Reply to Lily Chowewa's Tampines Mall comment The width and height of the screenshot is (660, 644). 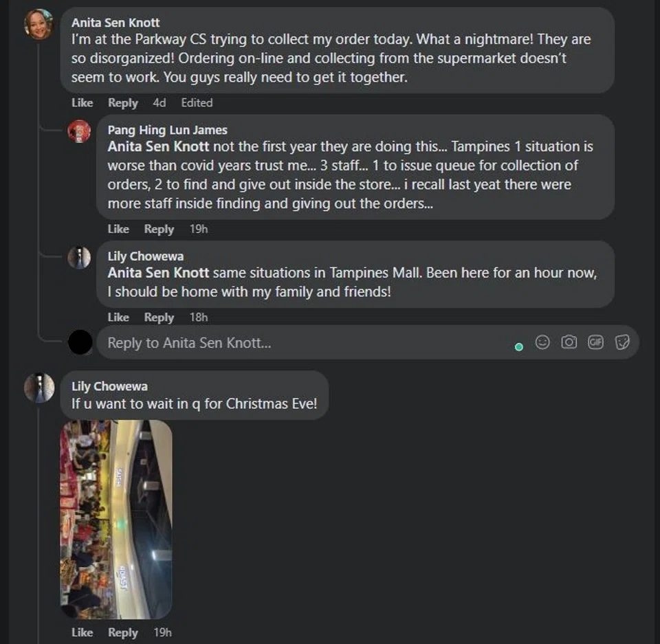[159, 318]
